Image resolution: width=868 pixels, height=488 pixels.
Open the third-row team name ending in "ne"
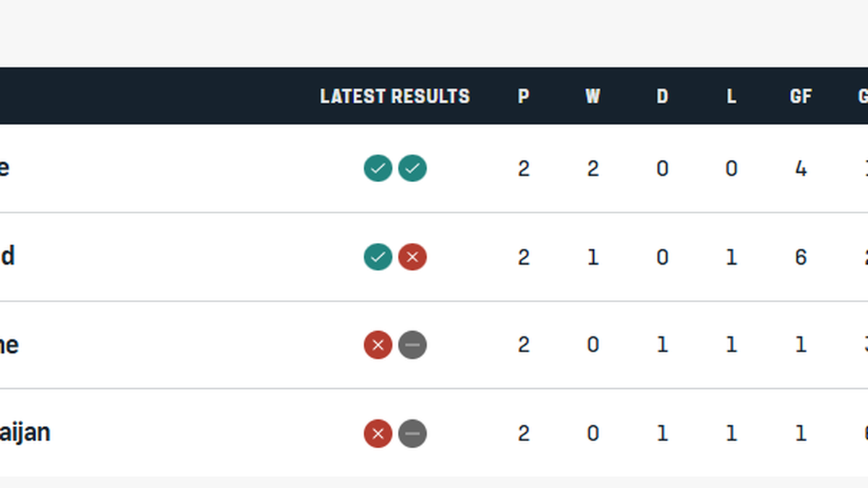9,345
